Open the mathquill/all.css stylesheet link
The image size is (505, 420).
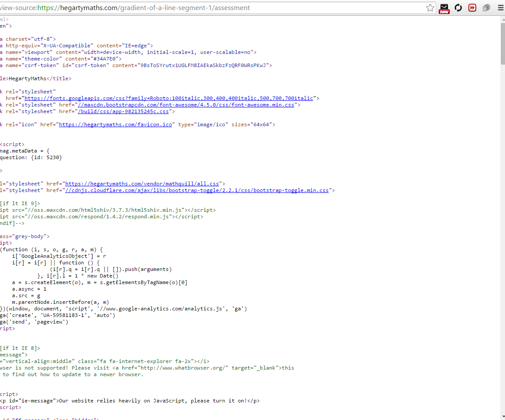click(x=142, y=184)
